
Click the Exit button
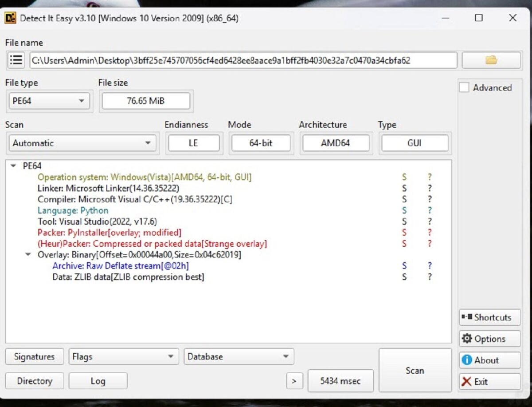[x=489, y=381]
